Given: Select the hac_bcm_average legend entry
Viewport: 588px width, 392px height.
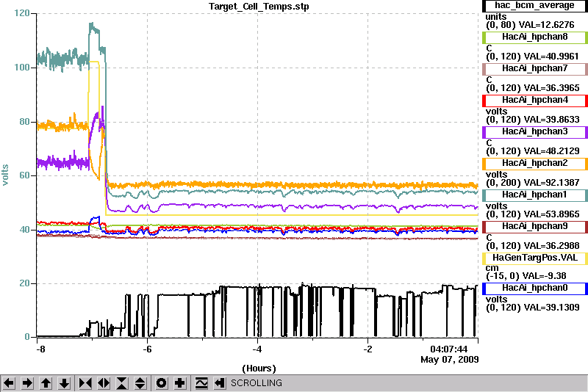Looking at the screenshot, I should click(535, 6).
